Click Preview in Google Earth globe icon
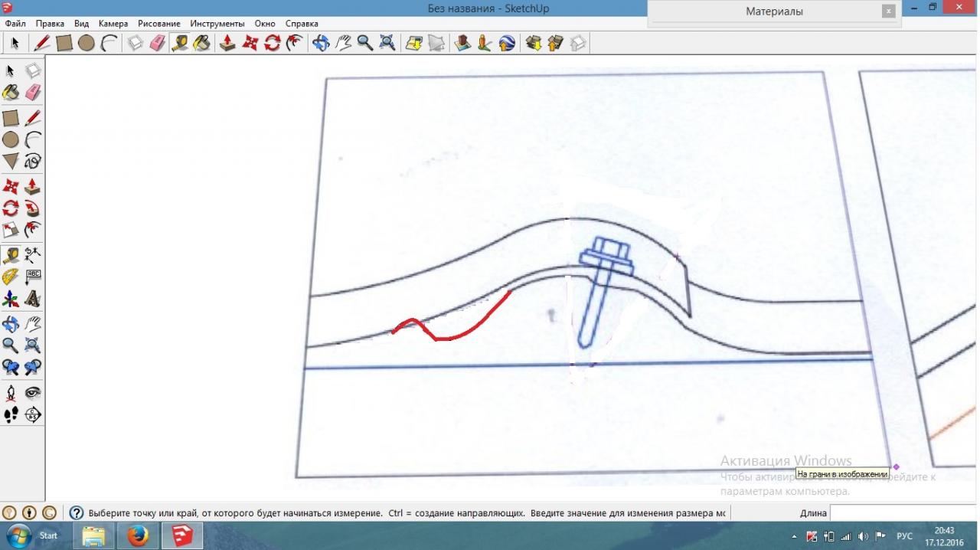The image size is (980, 550). pos(507,44)
